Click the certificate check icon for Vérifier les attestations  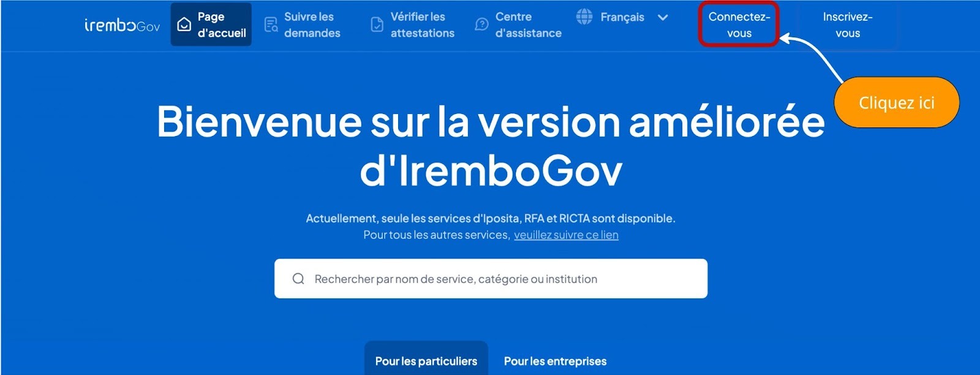coord(377,25)
